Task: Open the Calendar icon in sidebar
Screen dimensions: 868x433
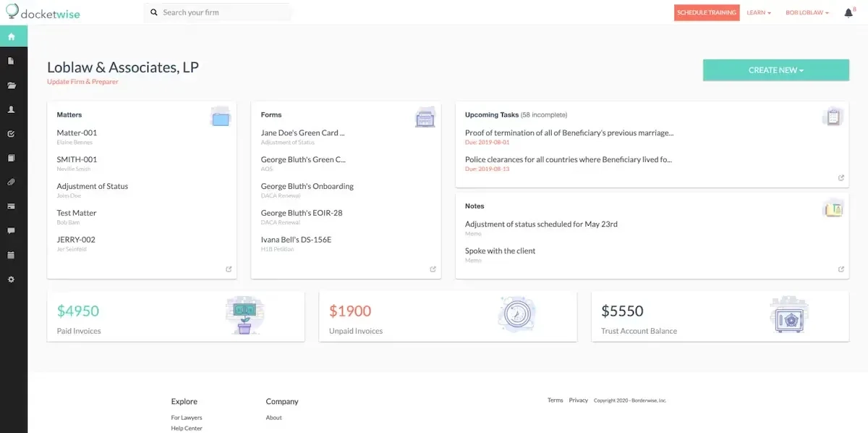Action: tap(11, 254)
